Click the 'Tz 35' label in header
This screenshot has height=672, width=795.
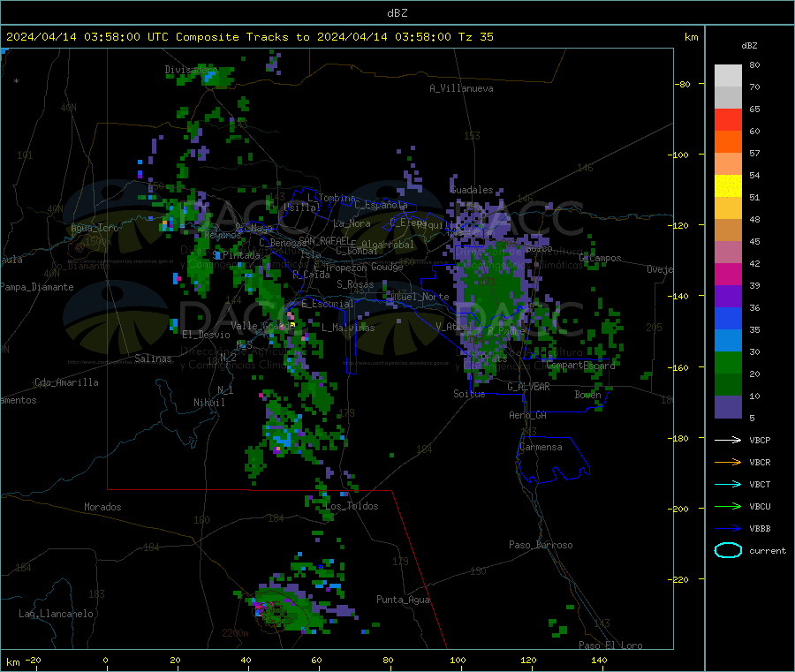coord(475,37)
